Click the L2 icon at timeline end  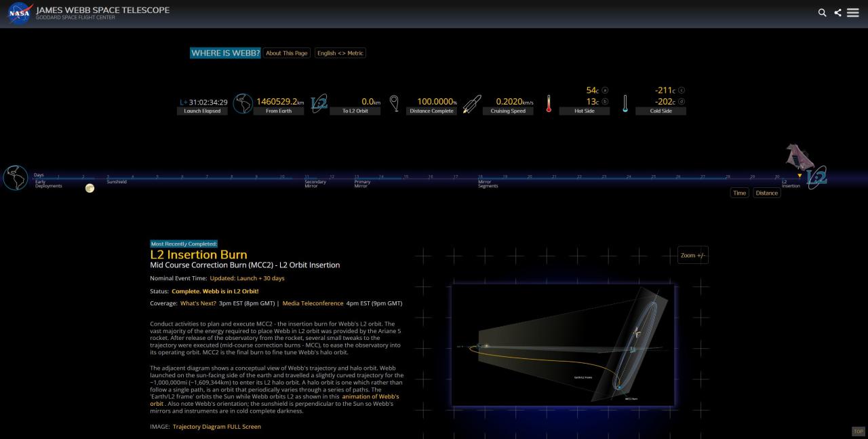816,178
